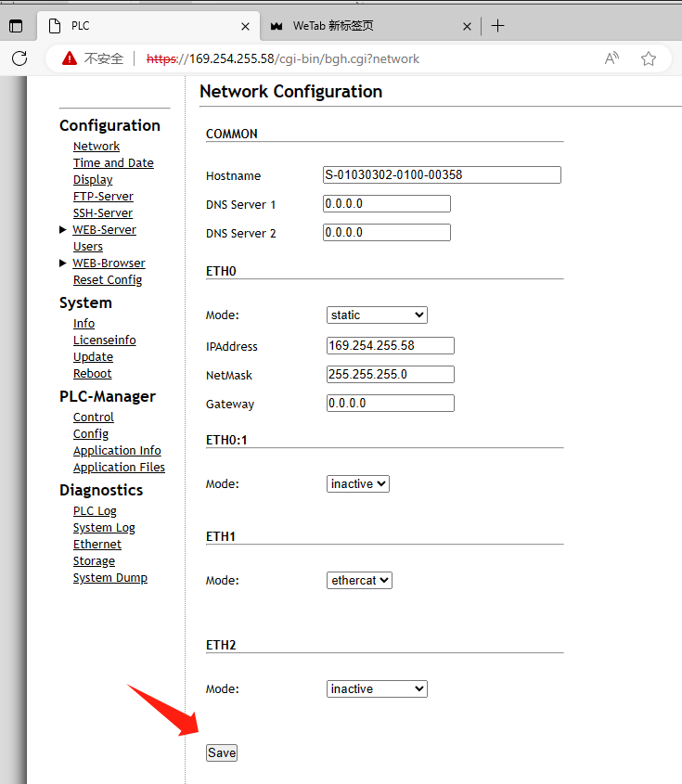Image resolution: width=682 pixels, height=784 pixels.
Task: Open the tab actions menu icon
Action: click(16, 25)
